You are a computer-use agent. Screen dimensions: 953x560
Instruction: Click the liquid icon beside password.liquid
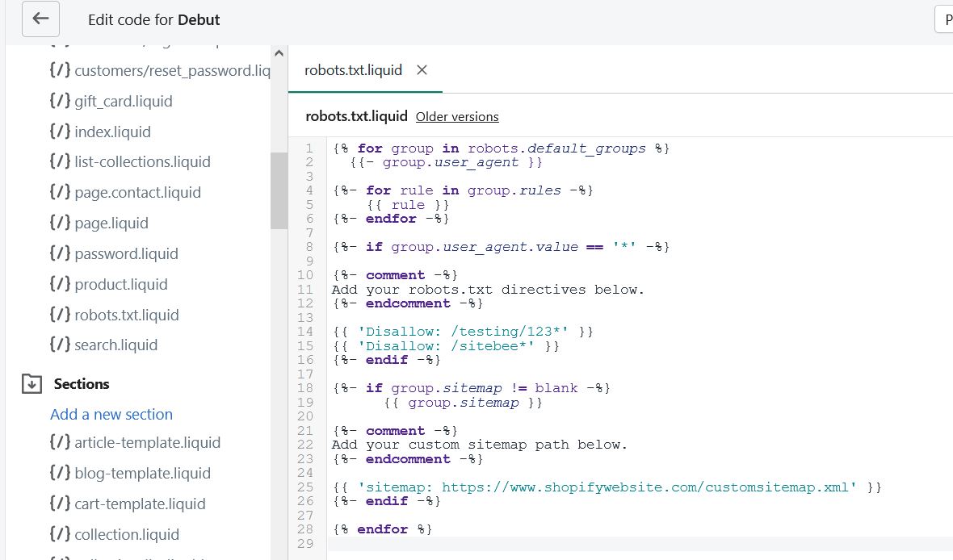[x=61, y=253]
